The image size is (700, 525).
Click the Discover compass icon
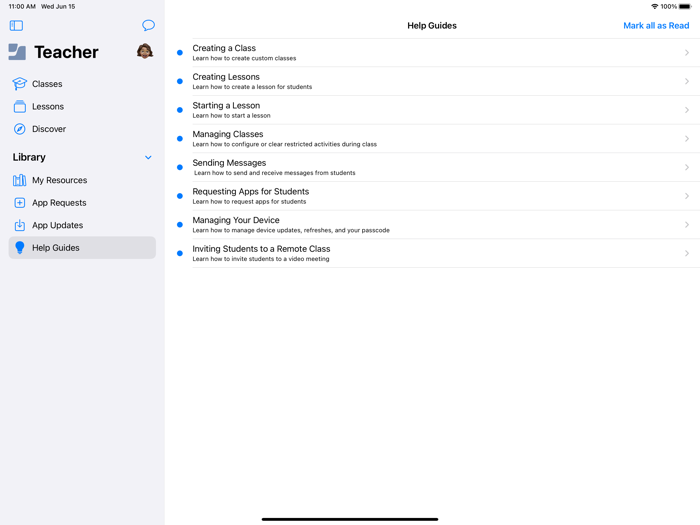[20, 129]
